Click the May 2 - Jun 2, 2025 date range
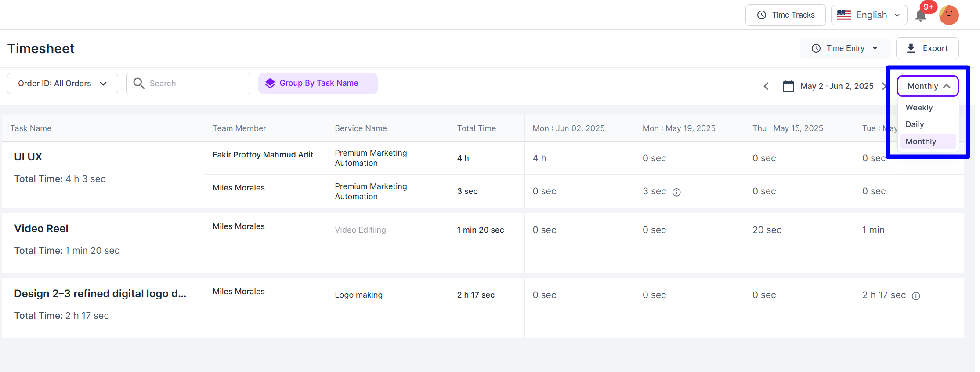 [x=836, y=86]
